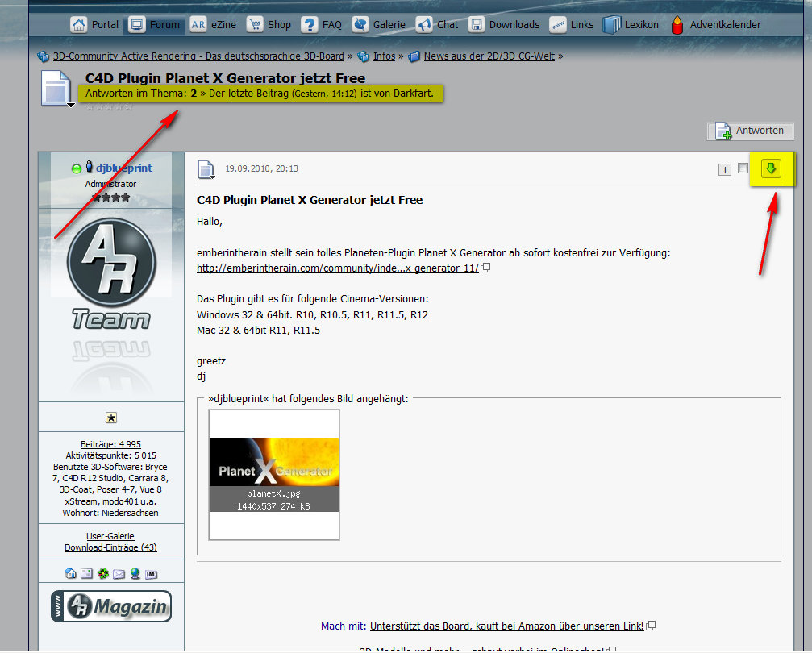Viewport: 812px width, 653px height.
Task: Click the external-link icon after the emberintherain URL
Action: pyautogui.click(x=485, y=268)
